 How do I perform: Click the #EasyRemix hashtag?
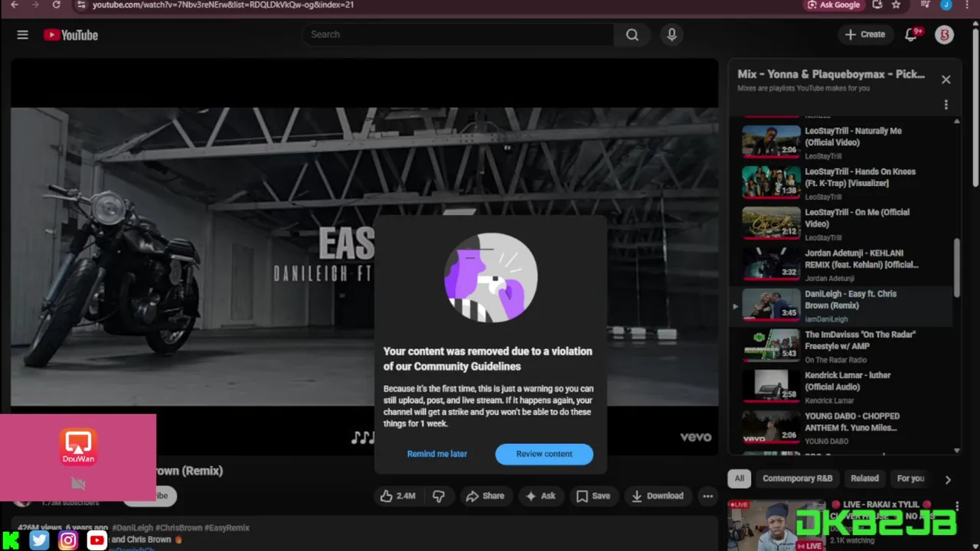(227, 528)
